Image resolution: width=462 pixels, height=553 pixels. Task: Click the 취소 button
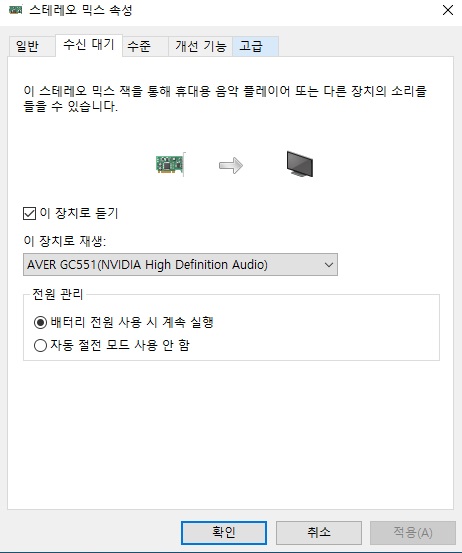coord(319,533)
